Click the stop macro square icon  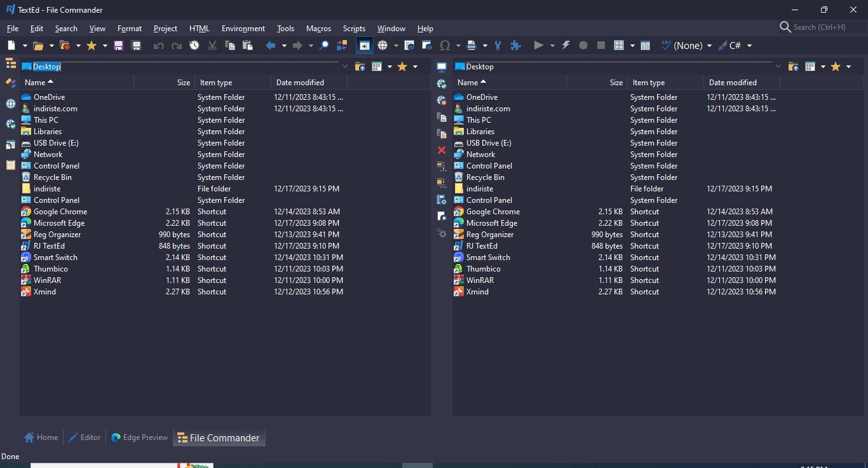(601, 46)
